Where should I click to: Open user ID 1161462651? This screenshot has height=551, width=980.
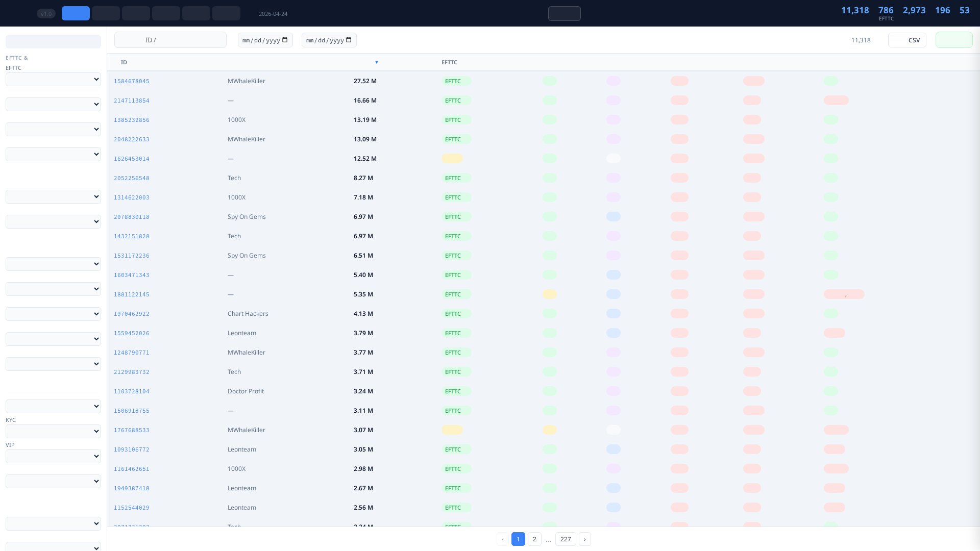(x=132, y=469)
